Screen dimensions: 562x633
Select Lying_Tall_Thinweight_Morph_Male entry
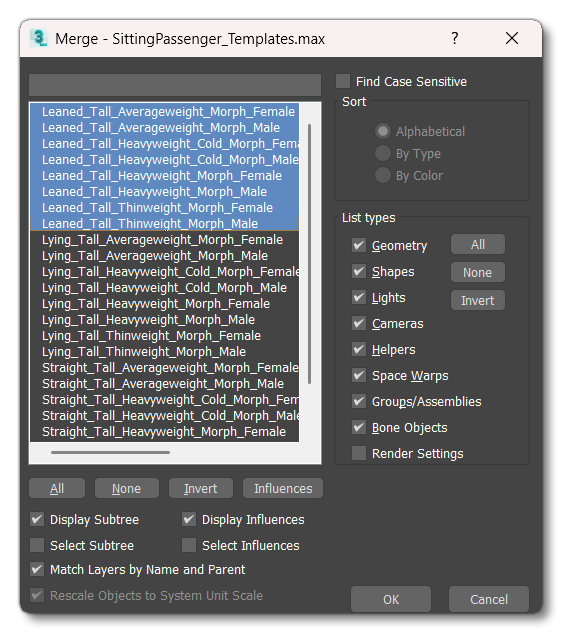[x=165, y=352]
